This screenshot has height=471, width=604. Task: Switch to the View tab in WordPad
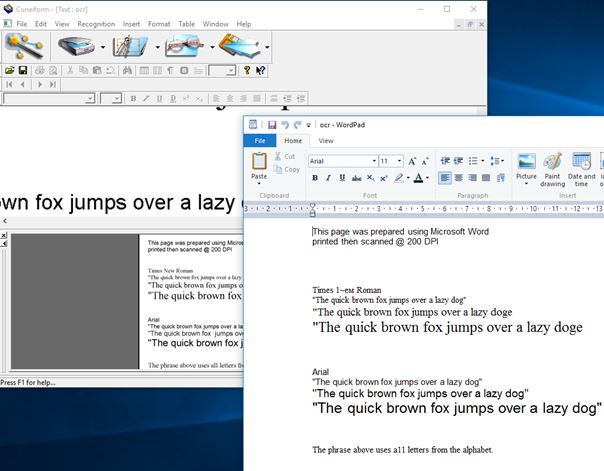click(x=326, y=141)
